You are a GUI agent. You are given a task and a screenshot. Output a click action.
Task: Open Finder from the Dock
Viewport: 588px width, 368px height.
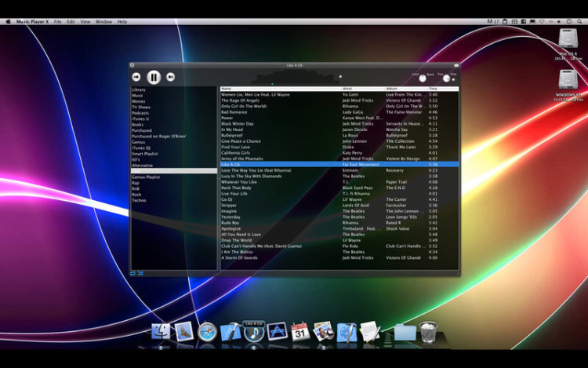point(161,331)
